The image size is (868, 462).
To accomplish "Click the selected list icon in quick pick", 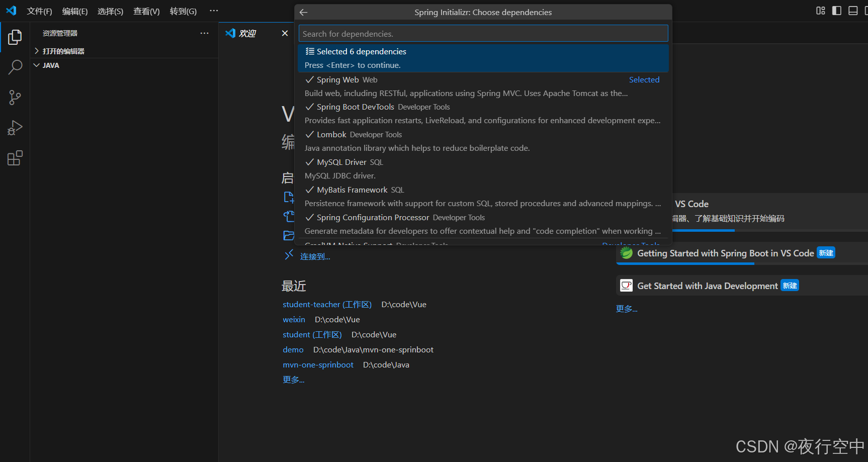I will pos(310,51).
